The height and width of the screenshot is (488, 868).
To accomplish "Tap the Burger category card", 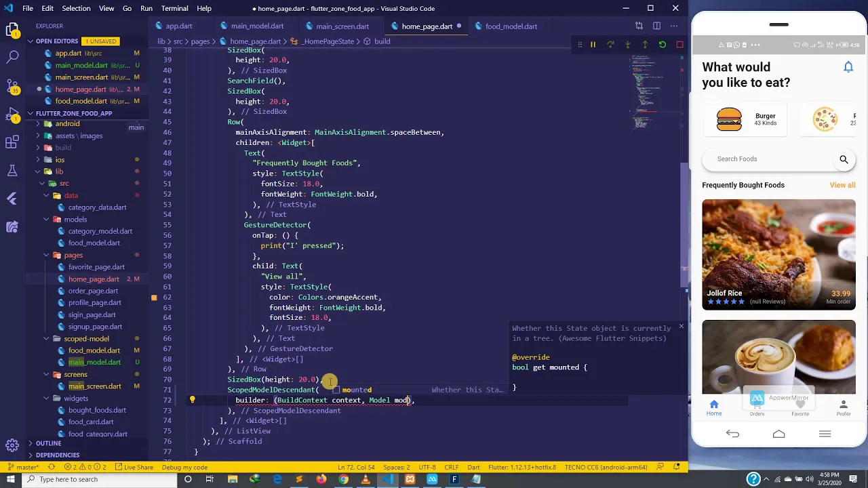I will [745, 119].
